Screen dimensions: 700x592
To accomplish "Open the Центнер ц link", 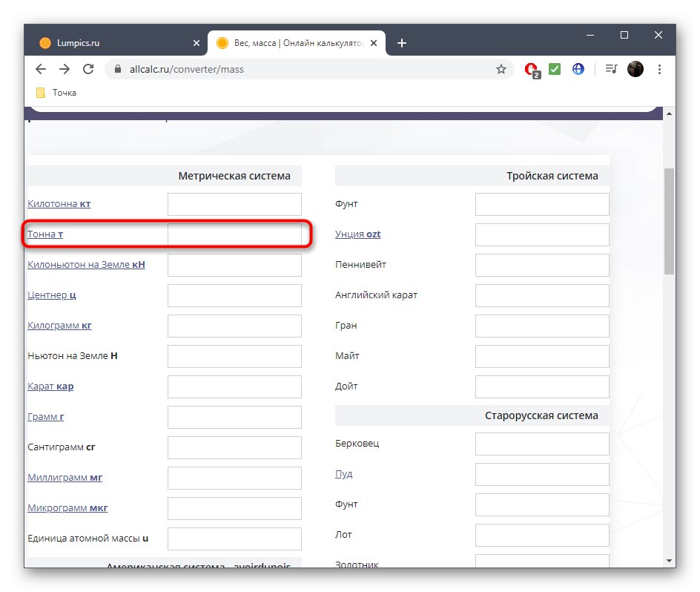I will point(52,295).
